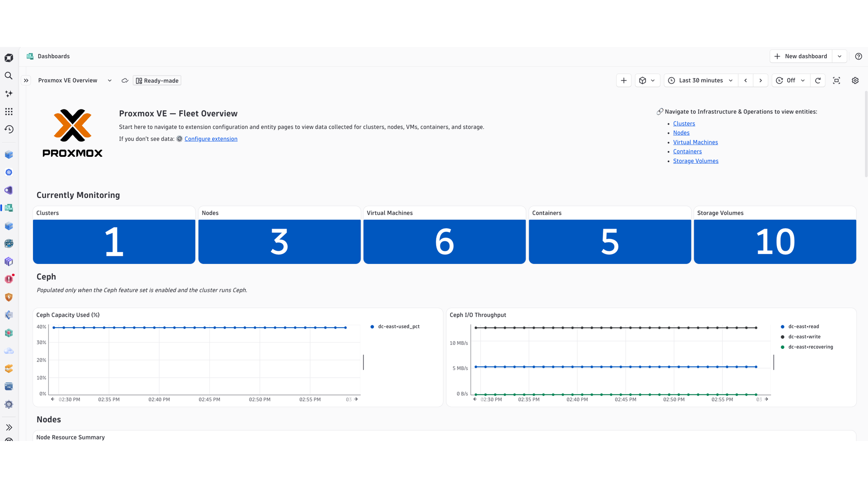Image resolution: width=868 pixels, height=488 pixels.
Task: Toggle the dc-east•write legend series
Action: click(x=800, y=337)
